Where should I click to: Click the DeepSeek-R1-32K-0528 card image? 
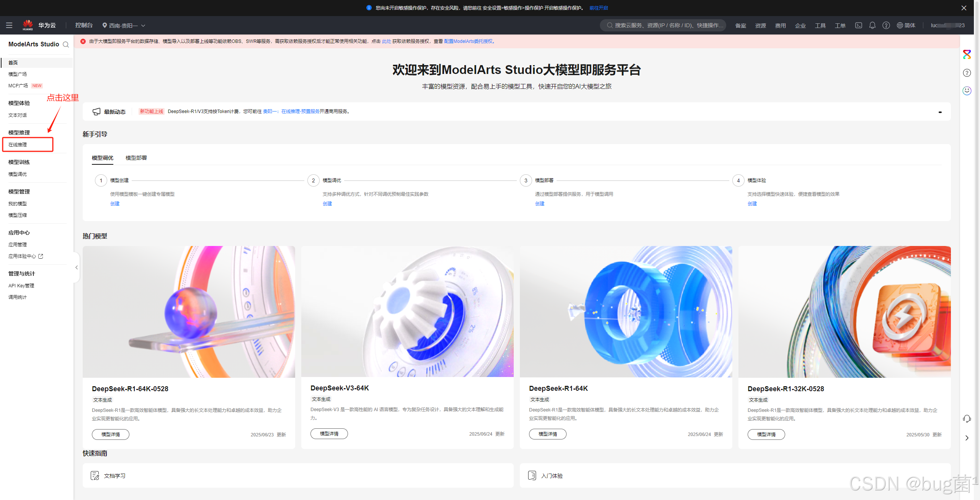pyautogui.click(x=844, y=311)
